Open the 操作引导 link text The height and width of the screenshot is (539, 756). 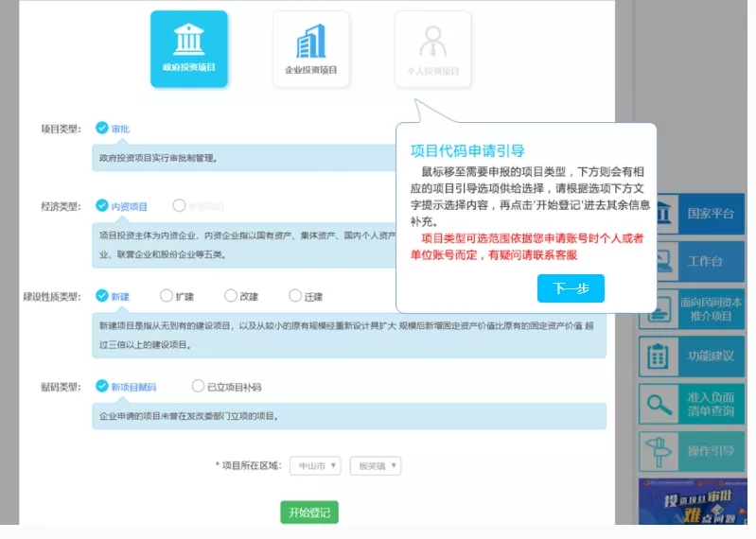tap(711, 451)
